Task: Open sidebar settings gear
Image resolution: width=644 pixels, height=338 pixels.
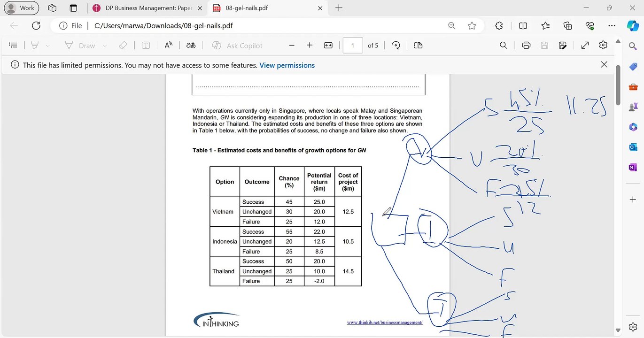Action: (633, 327)
